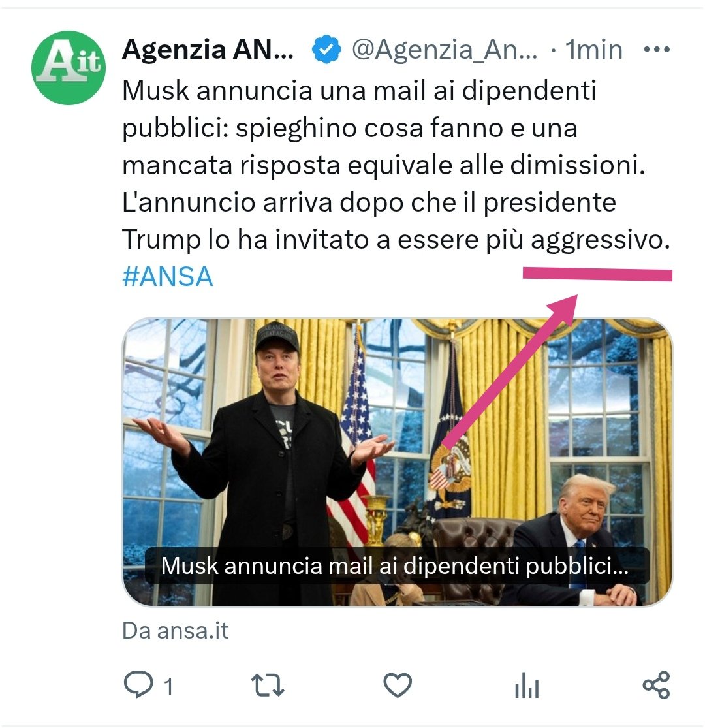Retweet this post using the repost icon

point(268,686)
